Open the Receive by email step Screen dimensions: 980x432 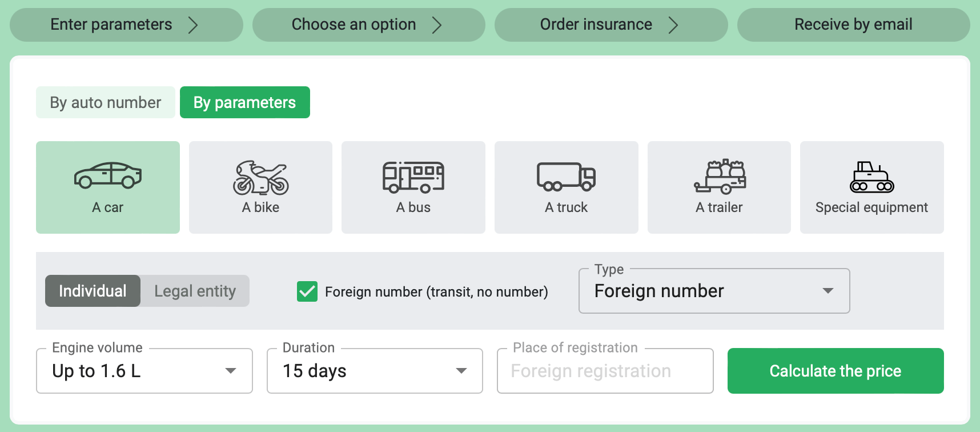[854, 25]
